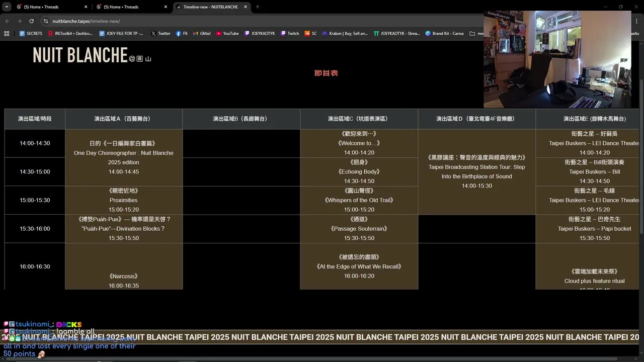Open the JOEYKAOTYK Streamlabs bookmark
The image size is (644, 362).
(396, 34)
